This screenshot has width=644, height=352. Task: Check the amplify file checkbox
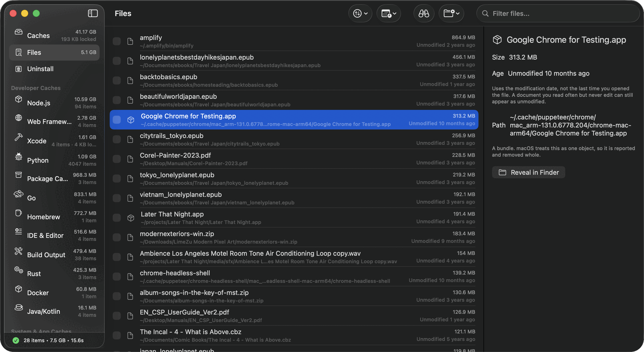tap(117, 41)
